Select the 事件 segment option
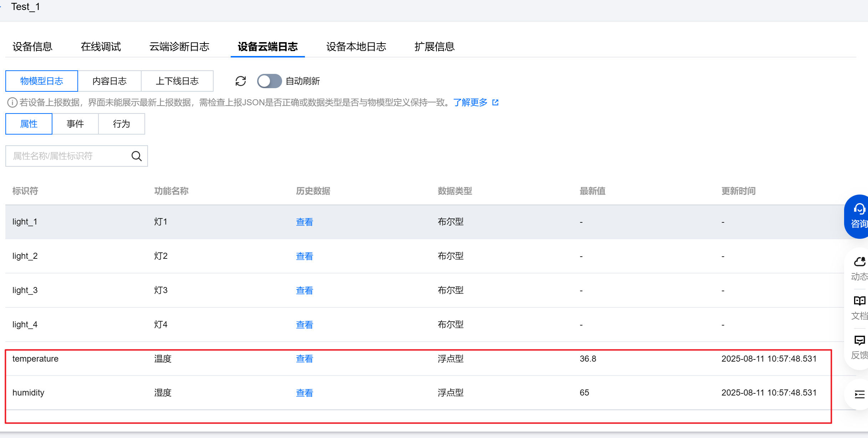This screenshot has width=868, height=438. (x=75, y=124)
